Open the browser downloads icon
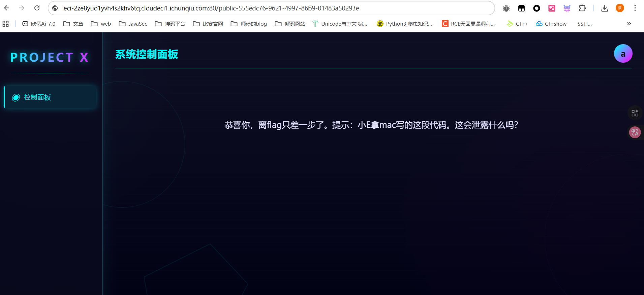Screen dimensions: 644x295 (605, 8)
